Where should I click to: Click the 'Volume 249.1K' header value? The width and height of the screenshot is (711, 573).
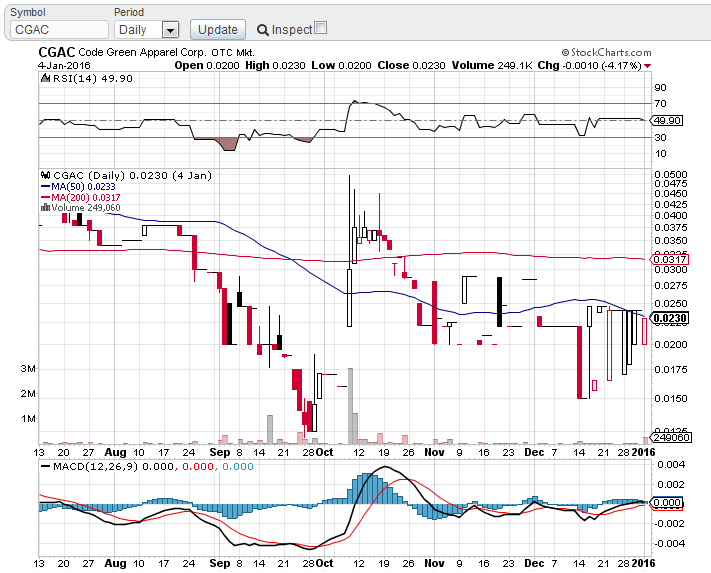492,66
